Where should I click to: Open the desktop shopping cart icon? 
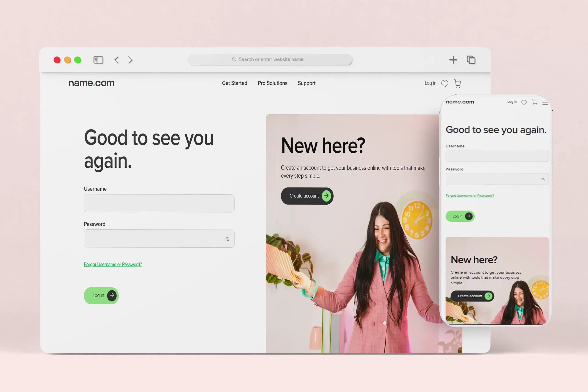tap(458, 84)
